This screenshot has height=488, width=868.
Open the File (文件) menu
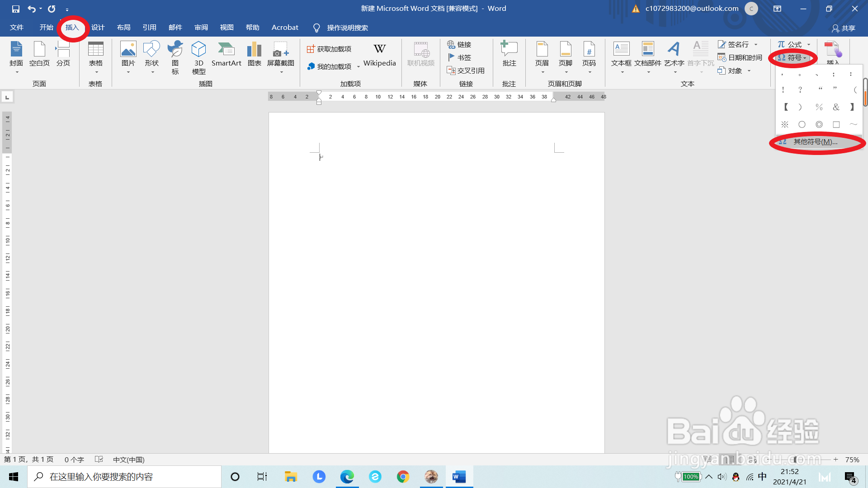click(x=17, y=28)
